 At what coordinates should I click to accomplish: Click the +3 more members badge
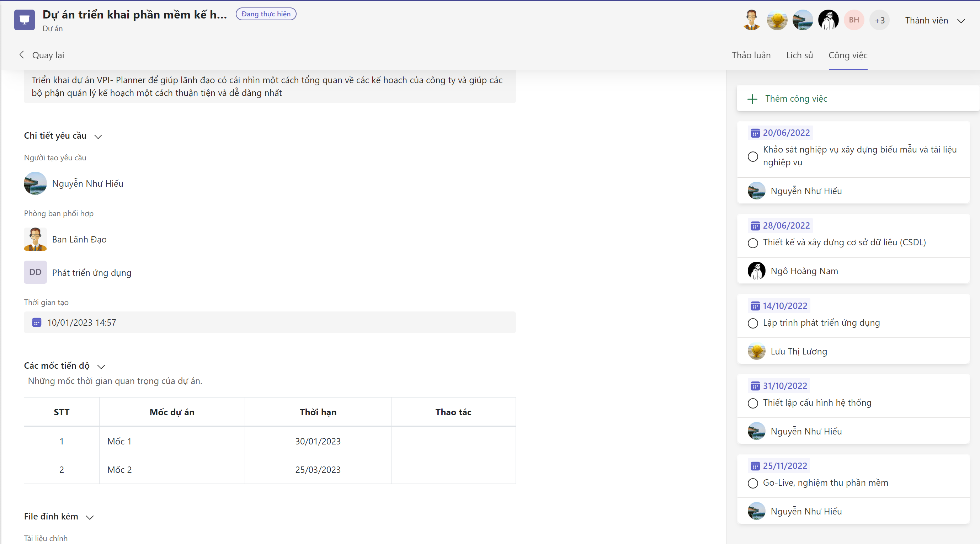click(879, 20)
